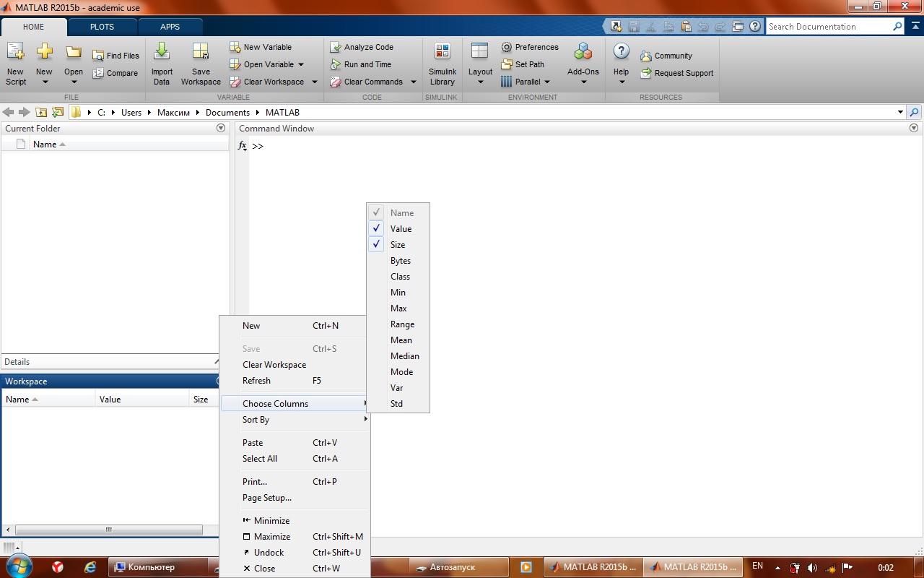Expand the Parallel dropdown

[547, 82]
